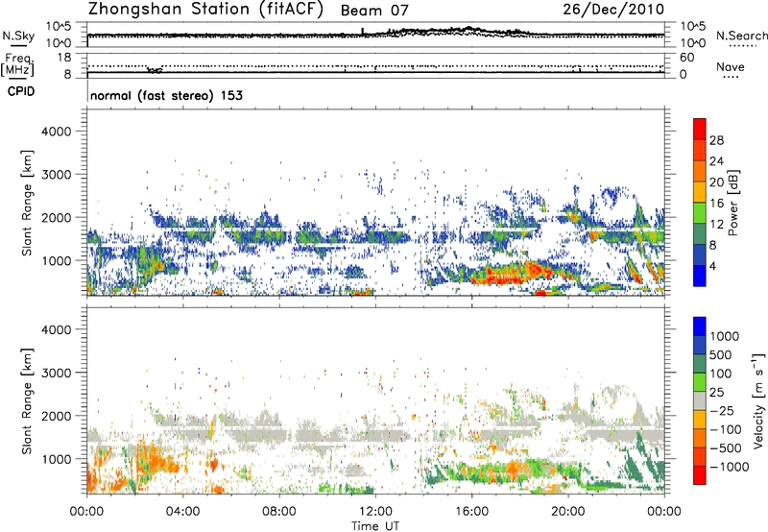Click the "Time UT" axis title
Viewport: 768px width, 532px height.
375,526
